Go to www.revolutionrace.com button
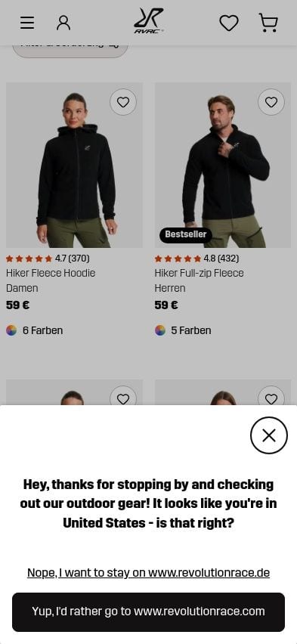The height and width of the screenshot is (644, 297). (148, 612)
